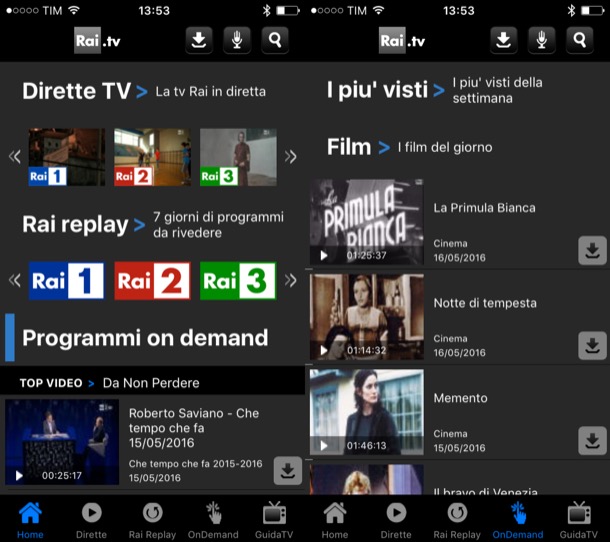This screenshot has height=542, width=610.
Task: Select Rai 2 replay logo
Action: [x=152, y=281]
